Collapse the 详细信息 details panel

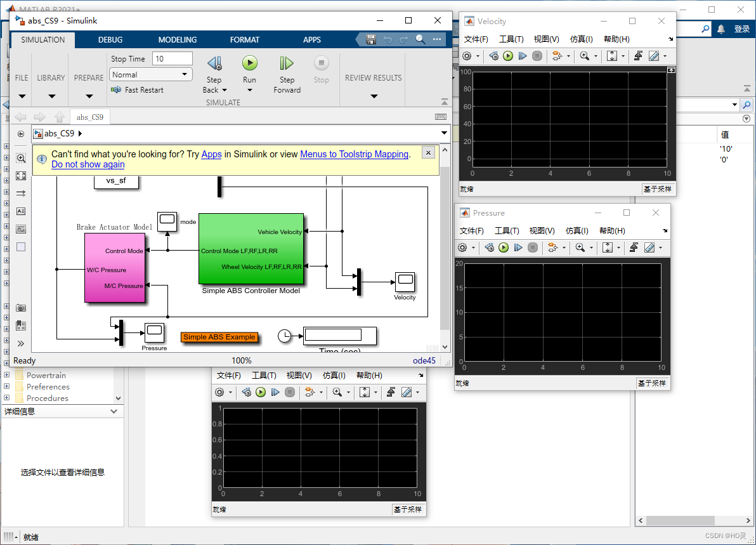point(114,411)
